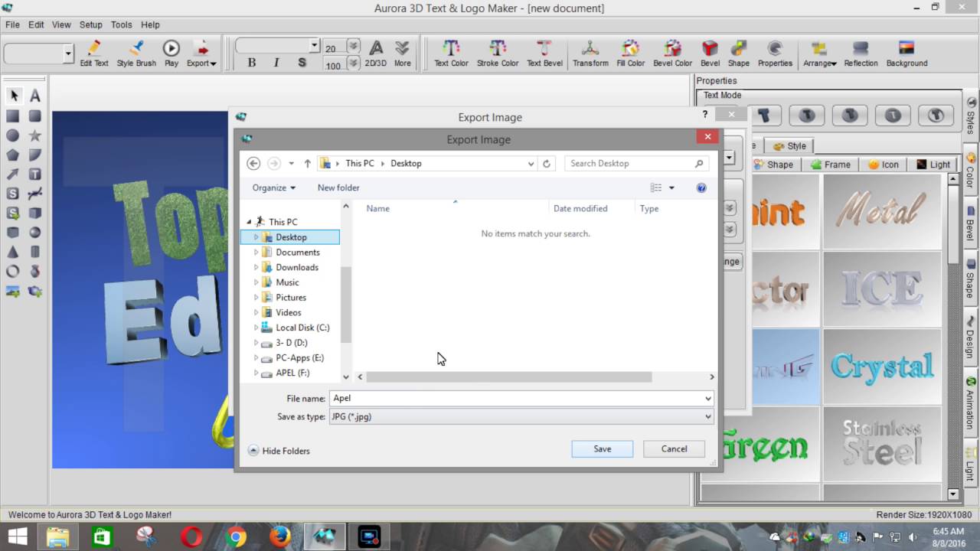Screen dimensions: 980x551
Task: Play the animation with Play button
Action: pos(171,54)
